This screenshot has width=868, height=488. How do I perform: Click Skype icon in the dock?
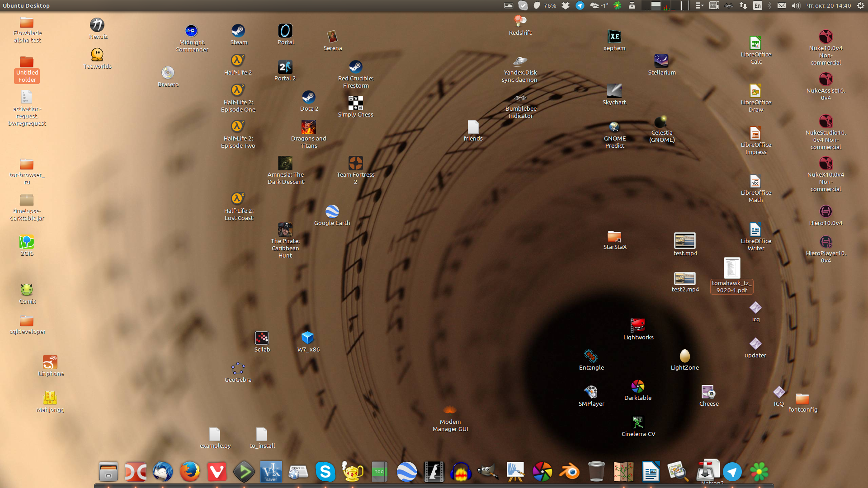coord(325,472)
